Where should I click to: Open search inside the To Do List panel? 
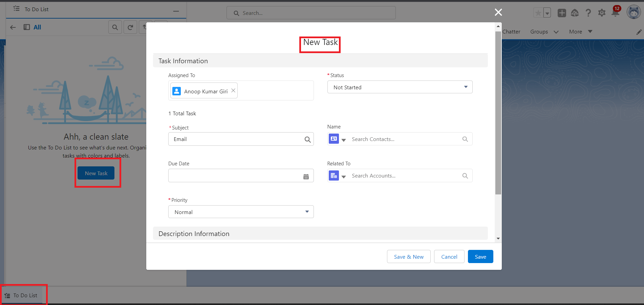pos(115,27)
